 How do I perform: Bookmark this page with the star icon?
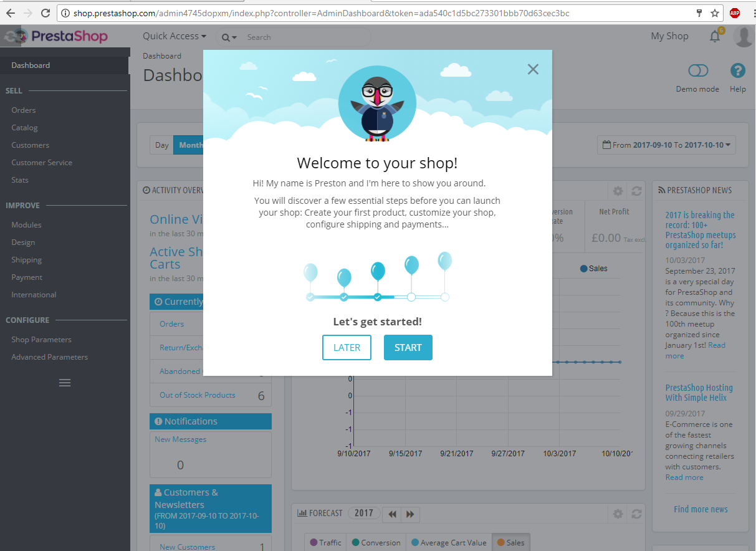(x=715, y=13)
